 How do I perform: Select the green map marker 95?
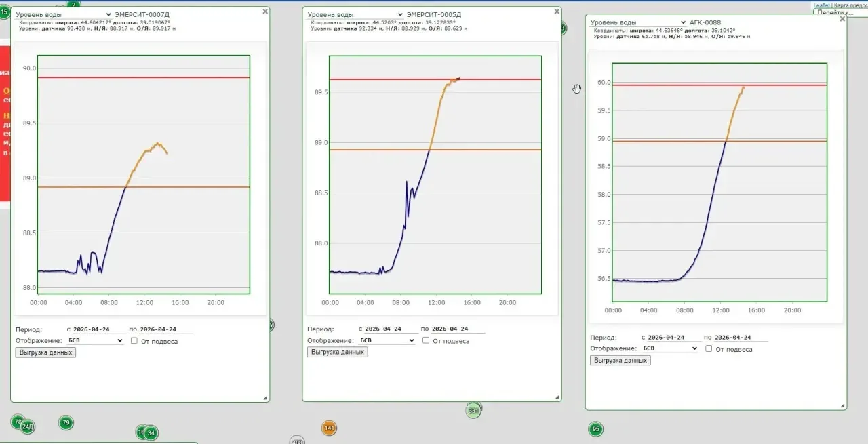point(596,429)
